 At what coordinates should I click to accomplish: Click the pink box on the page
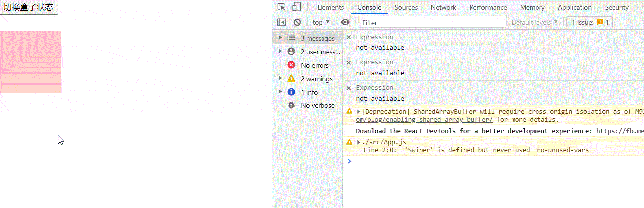pos(30,62)
